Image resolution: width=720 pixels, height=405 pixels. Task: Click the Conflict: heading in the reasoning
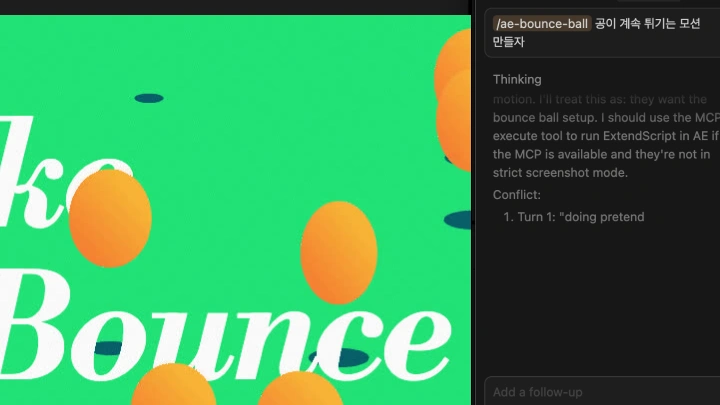517,195
